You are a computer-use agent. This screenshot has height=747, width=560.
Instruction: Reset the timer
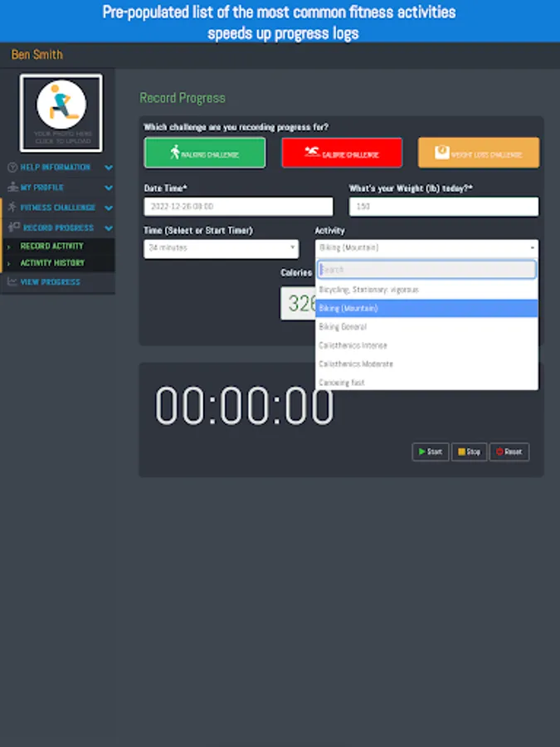pos(509,452)
